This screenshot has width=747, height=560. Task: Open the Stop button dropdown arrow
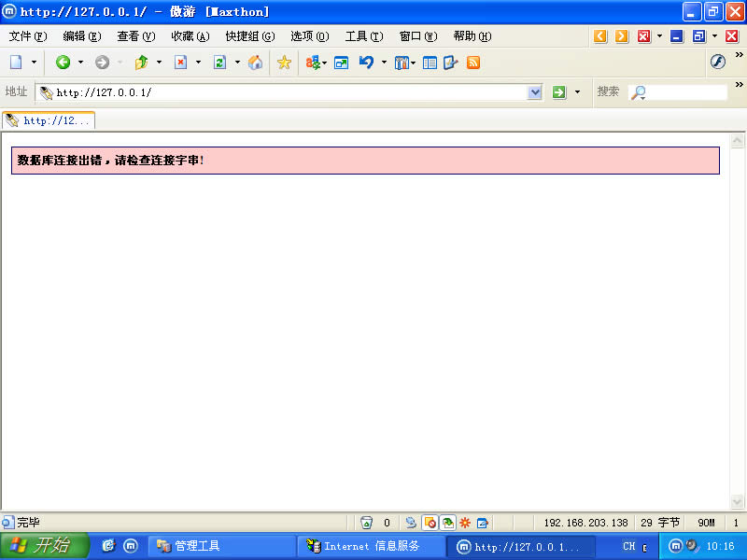point(198,63)
